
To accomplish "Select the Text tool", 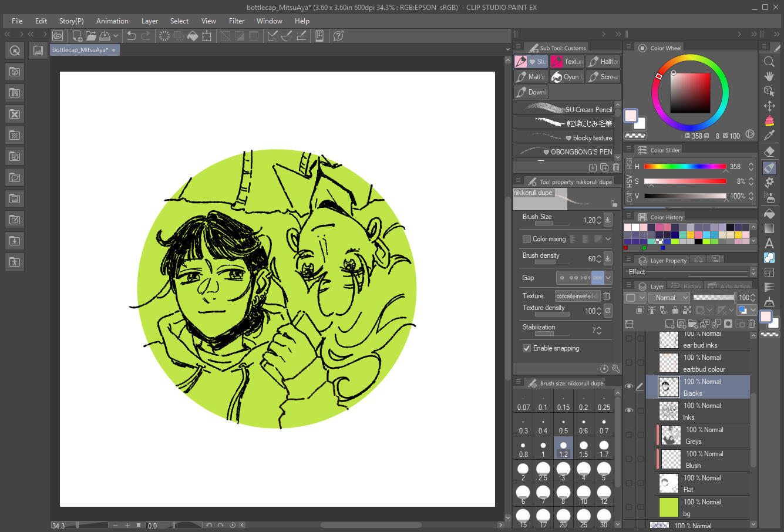I will click(x=769, y=243).
